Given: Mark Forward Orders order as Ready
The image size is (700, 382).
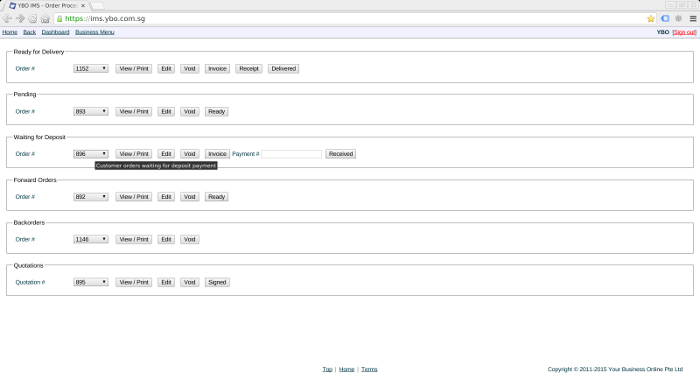Looking at the screenshot, I should (217, 197).
